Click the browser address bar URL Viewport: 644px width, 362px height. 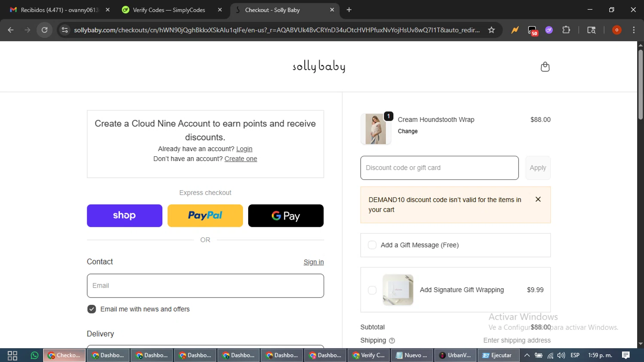pyautogui.click(x=277, y=30)
